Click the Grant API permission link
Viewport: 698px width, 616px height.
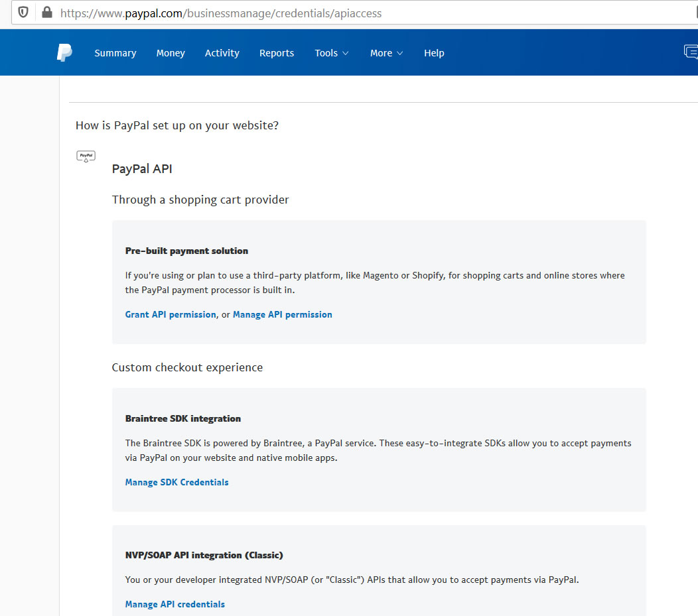[171, 314]
